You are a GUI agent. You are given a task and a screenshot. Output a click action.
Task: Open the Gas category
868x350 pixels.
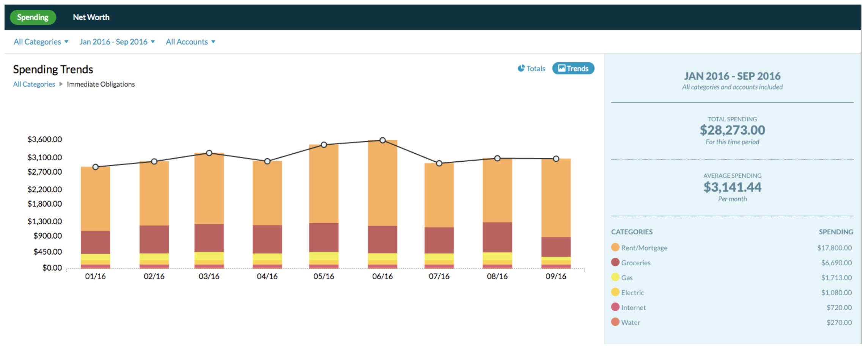tap(627, 277)
